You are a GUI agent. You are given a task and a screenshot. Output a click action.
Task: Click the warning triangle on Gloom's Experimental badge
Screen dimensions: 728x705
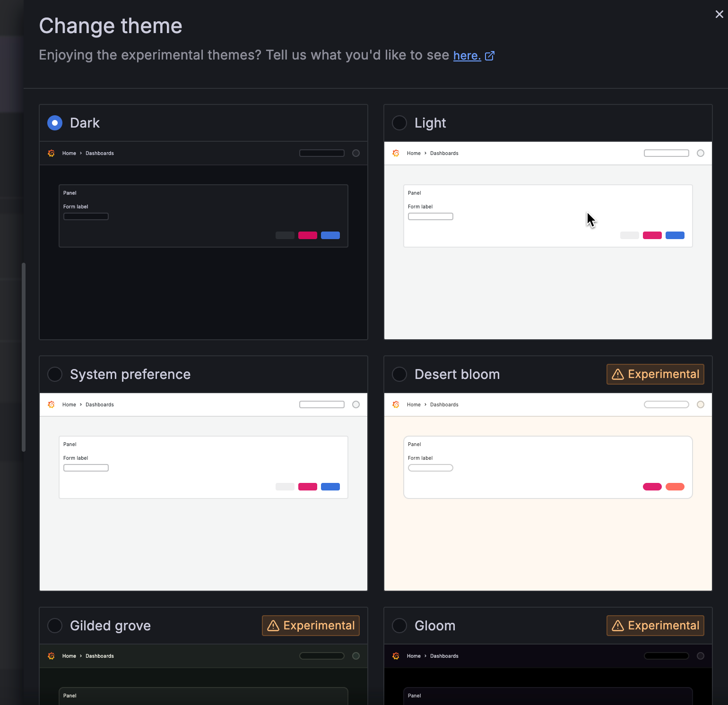[x=617, y=626]
